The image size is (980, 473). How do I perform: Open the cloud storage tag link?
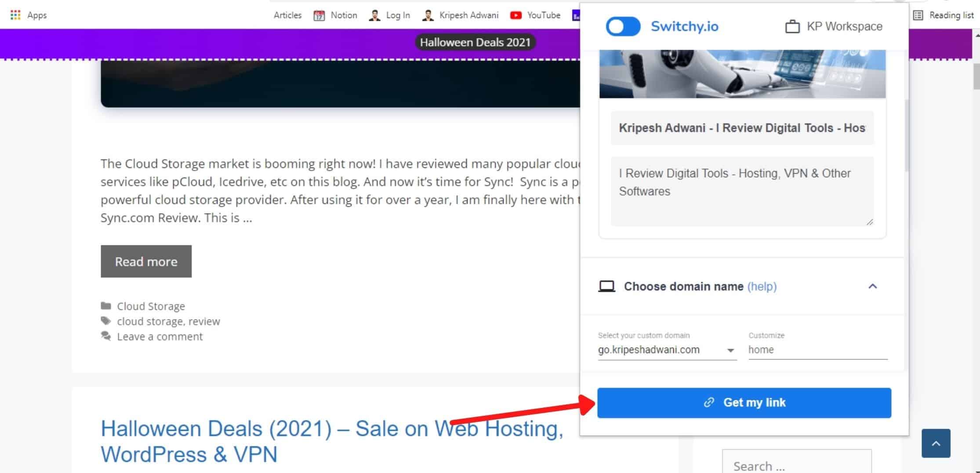pos(150,321)
